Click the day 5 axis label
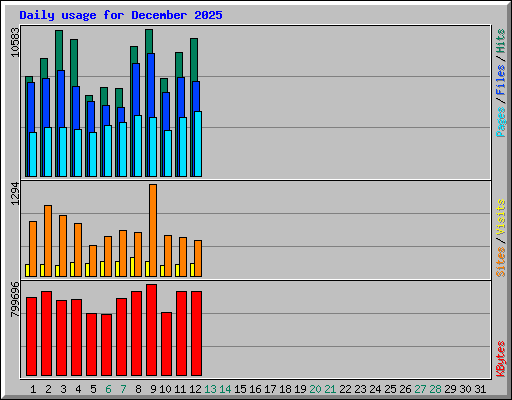Image resolution: width=512 pixels, height=400 pixels. coord(93,389)
